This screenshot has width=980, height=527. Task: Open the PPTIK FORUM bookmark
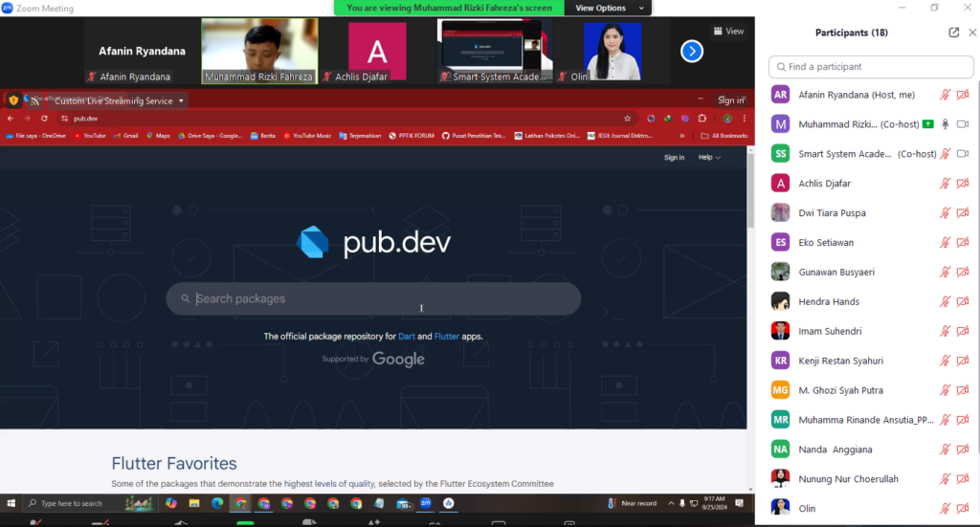coord(412,136)
